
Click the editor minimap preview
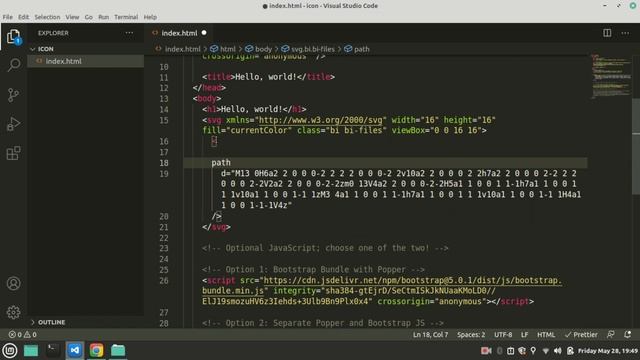(611, 76)
